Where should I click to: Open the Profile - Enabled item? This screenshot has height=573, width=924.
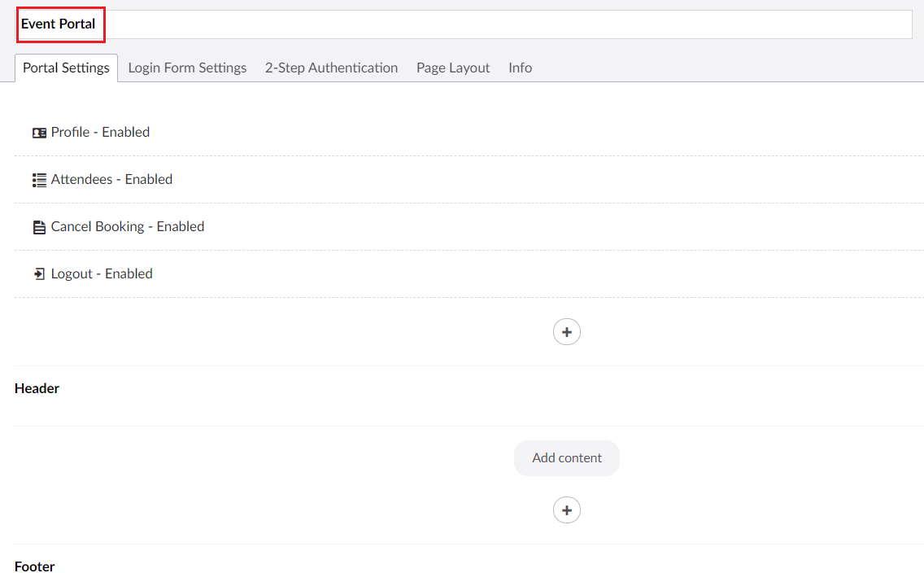100,132
